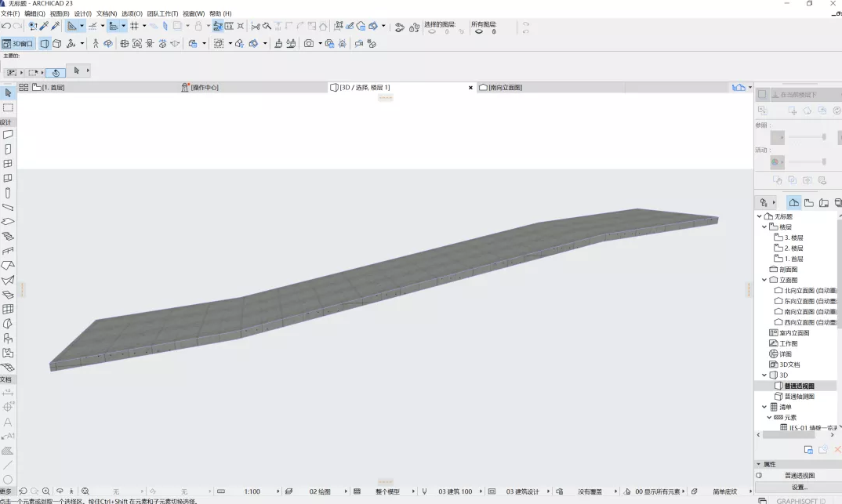Toggle the perspective view icon
Viewport: 842px width, 504px height.
(x=45, y=43)
